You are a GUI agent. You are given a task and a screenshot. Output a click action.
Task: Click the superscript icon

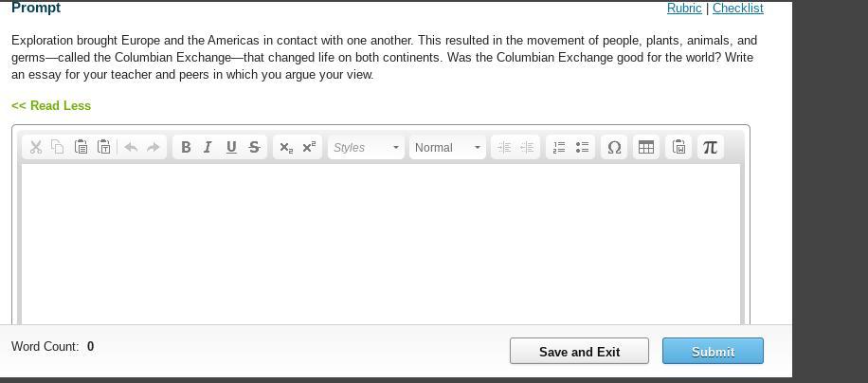click(x=309, y=147)
